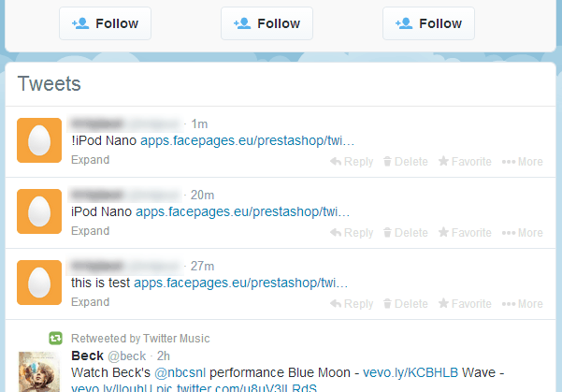
Task: Expand the 20m 'iPod Nano' tweet
Action: (90, 231)
